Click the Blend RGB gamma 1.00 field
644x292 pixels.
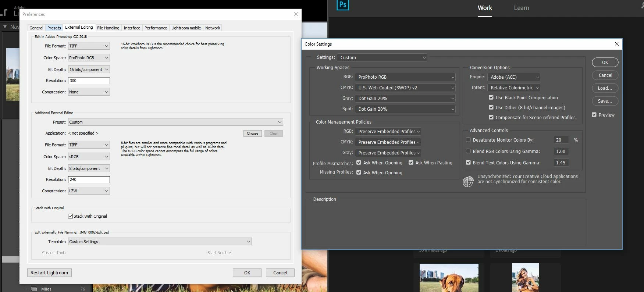pos(561,151)
